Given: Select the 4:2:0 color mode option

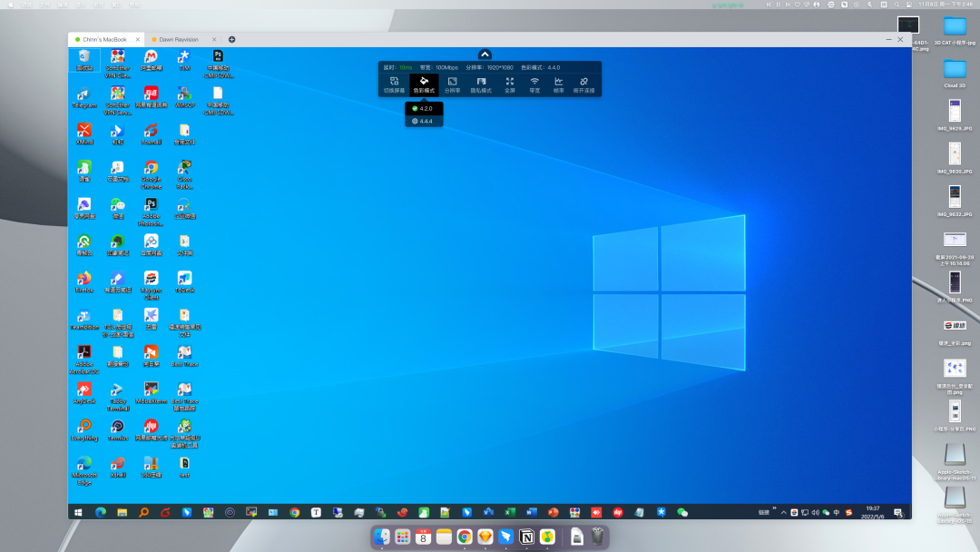Looking at the screenshot, I should tap(424, 108).
